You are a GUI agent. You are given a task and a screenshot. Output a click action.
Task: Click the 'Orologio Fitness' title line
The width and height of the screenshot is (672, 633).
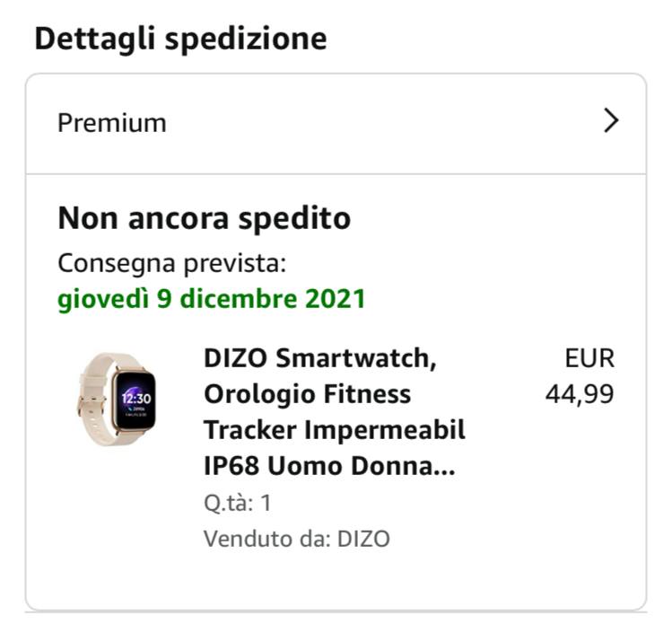[x=307, y=394]
